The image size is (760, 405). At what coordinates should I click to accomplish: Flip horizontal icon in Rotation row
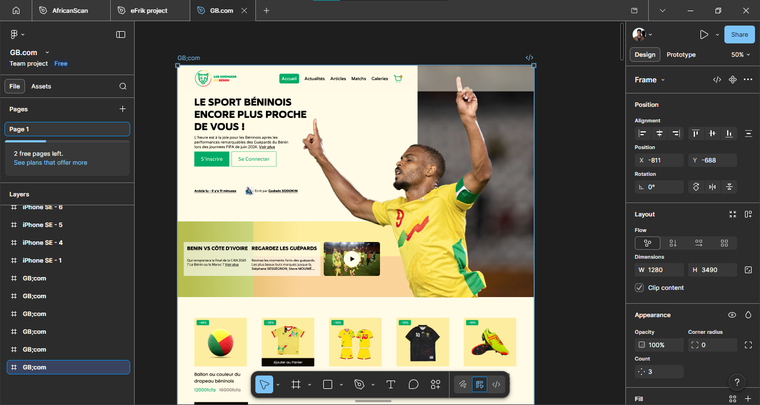[x=712, y=187]
